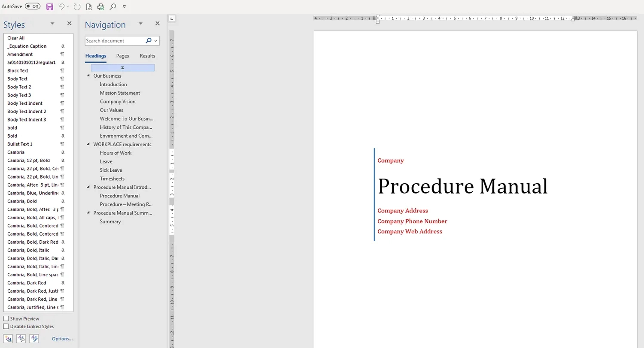The width and height of the screenshot is (644, 348).
Task: Close the Navigation pane
Action: [x=157, y=24]
